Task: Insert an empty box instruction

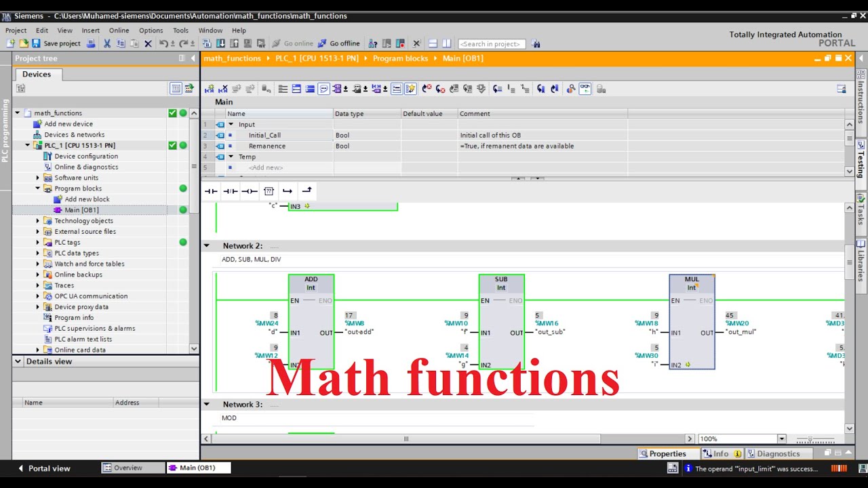Action: (x=269, y=191)
